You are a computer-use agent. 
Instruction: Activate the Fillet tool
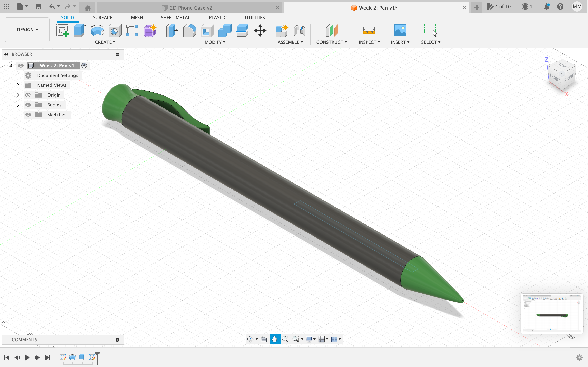tap(189, 31)
